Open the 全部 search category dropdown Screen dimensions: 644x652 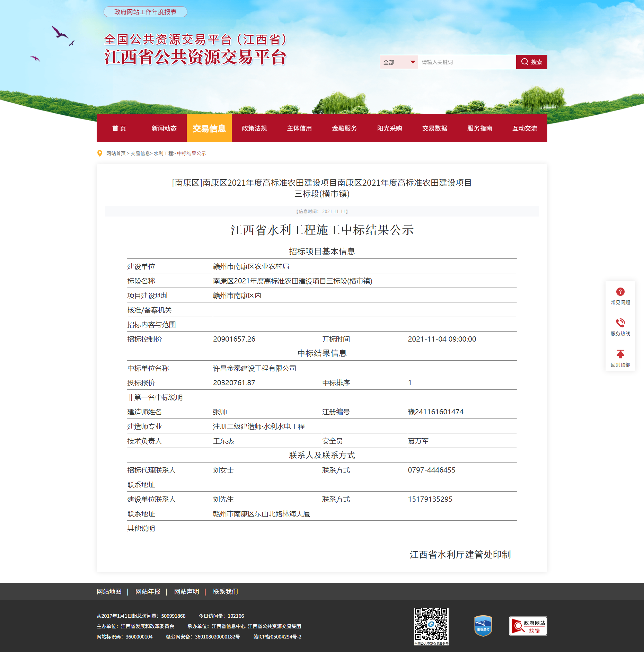[399, 62]
